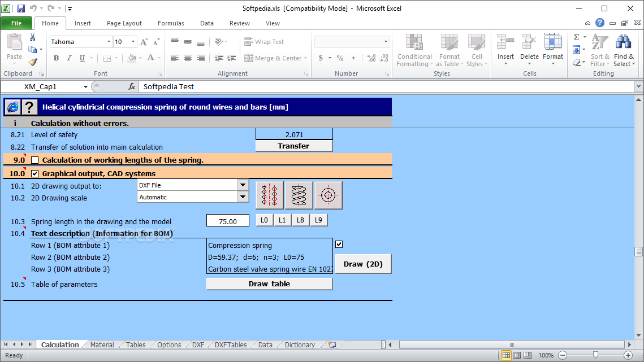Click the Internet Explorer icon in worksheet header
This screenshot has height=362, width=644.
pos(13,107)
